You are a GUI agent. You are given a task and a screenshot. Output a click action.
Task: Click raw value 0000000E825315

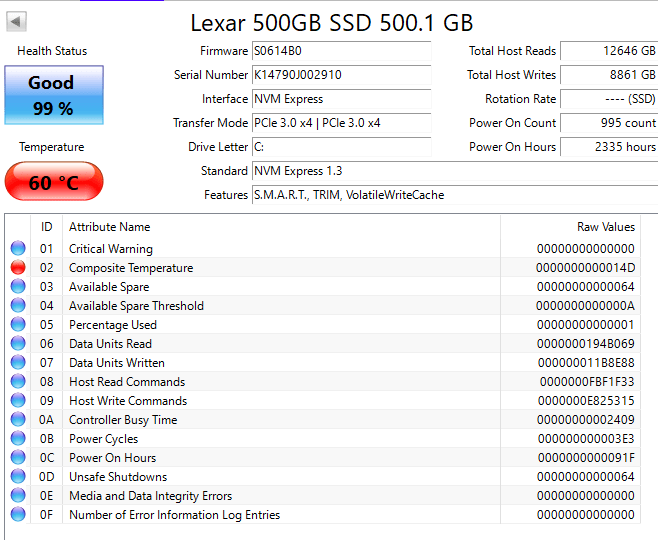tap(586, 401)
